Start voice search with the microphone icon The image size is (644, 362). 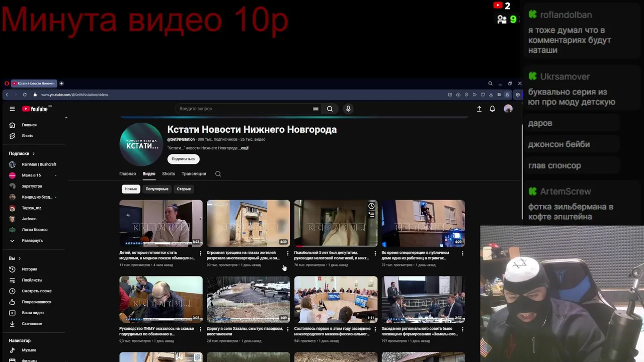click(x=348, y=109)
